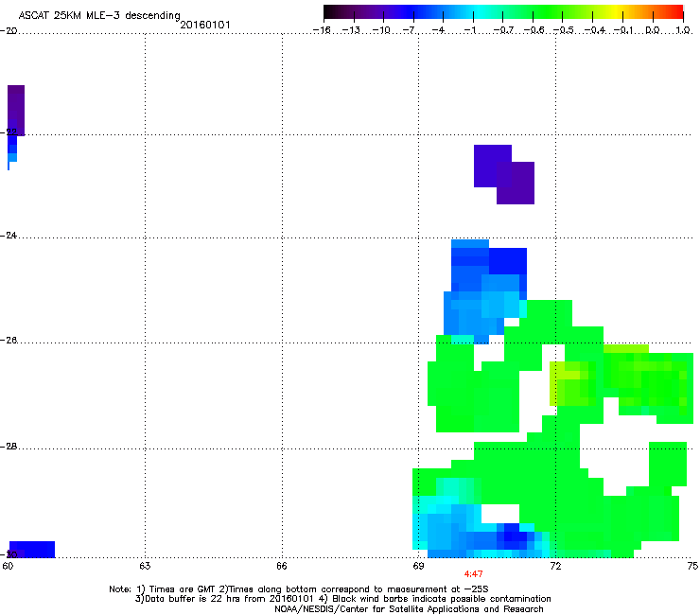The height and width of the screenshot is (615, 700).
Task: Click the colorbar label "-16"
Action: [x=322, y=30]
